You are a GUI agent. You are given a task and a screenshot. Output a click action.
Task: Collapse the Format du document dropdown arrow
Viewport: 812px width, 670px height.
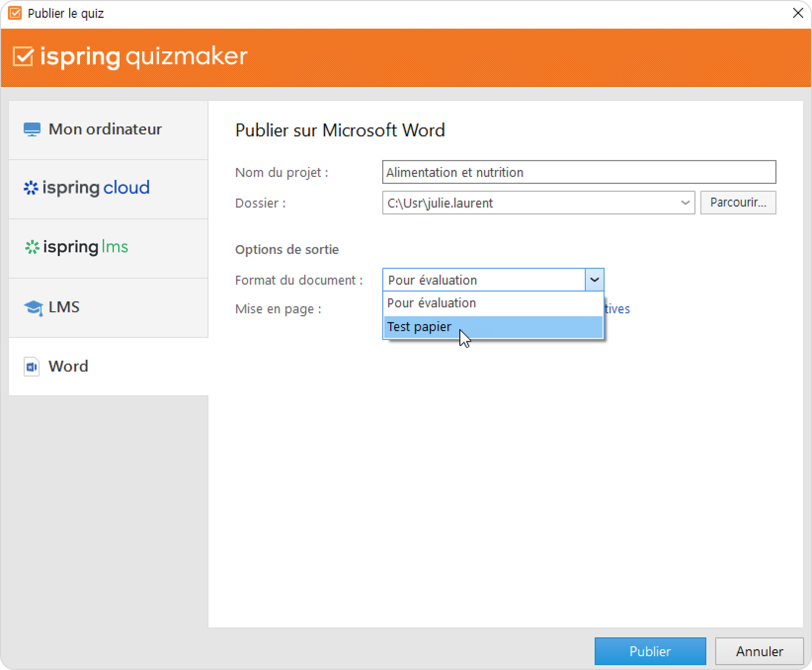point(594,280)
